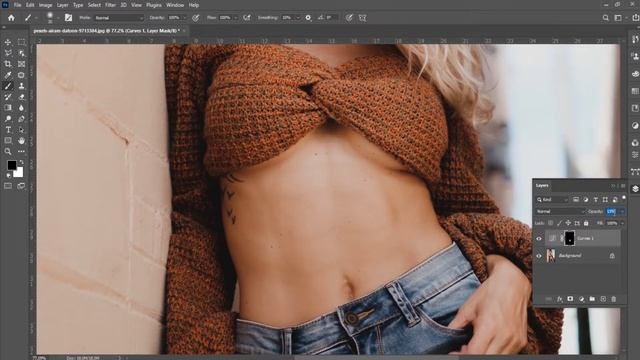
Task: Select the Crop tool
Action: pos(8,64)
